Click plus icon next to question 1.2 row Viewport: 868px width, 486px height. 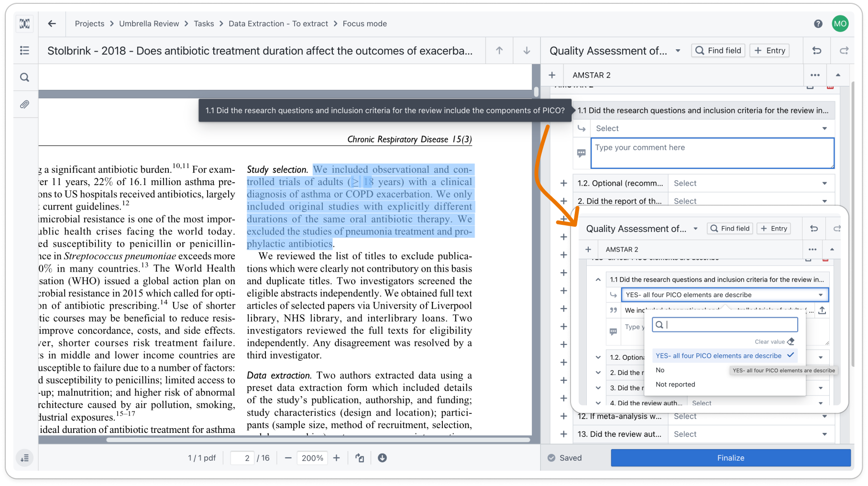(563, 183)
